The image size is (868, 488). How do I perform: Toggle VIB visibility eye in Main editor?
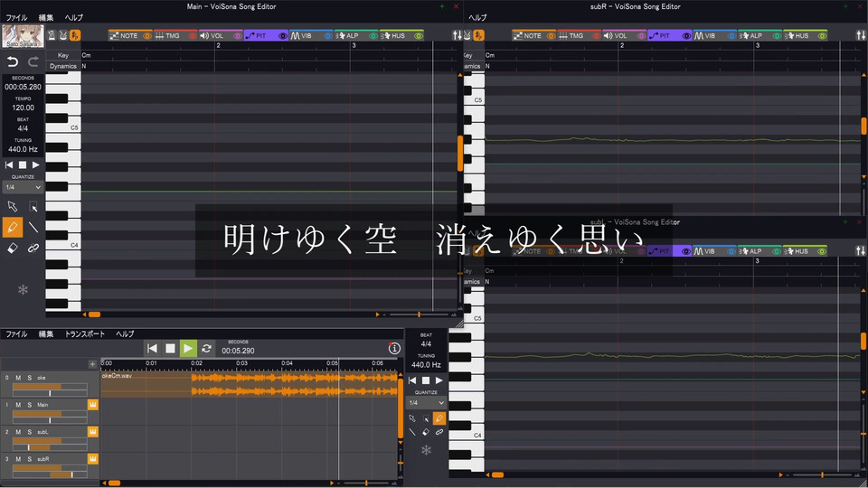tap(327, 36)
